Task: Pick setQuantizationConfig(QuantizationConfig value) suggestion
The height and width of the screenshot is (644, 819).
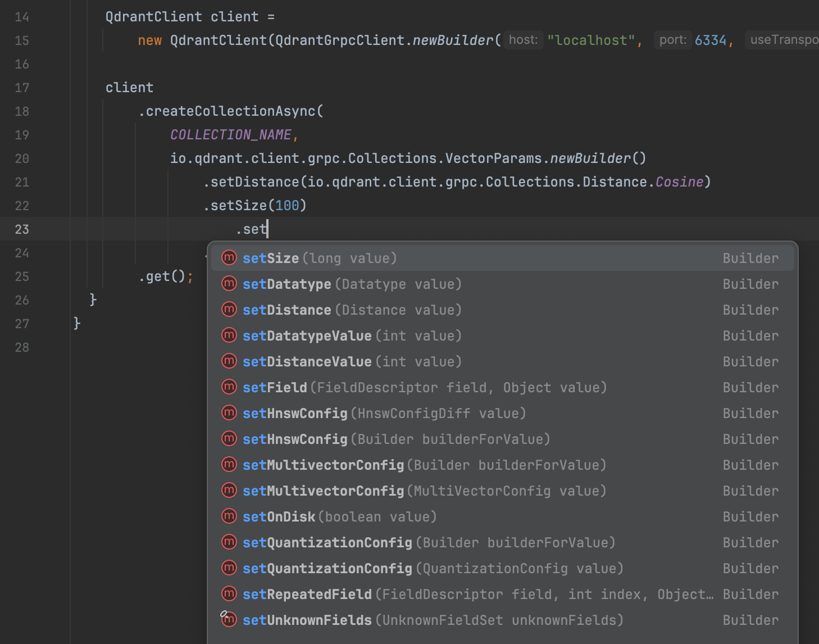Action: pos(433,569)
